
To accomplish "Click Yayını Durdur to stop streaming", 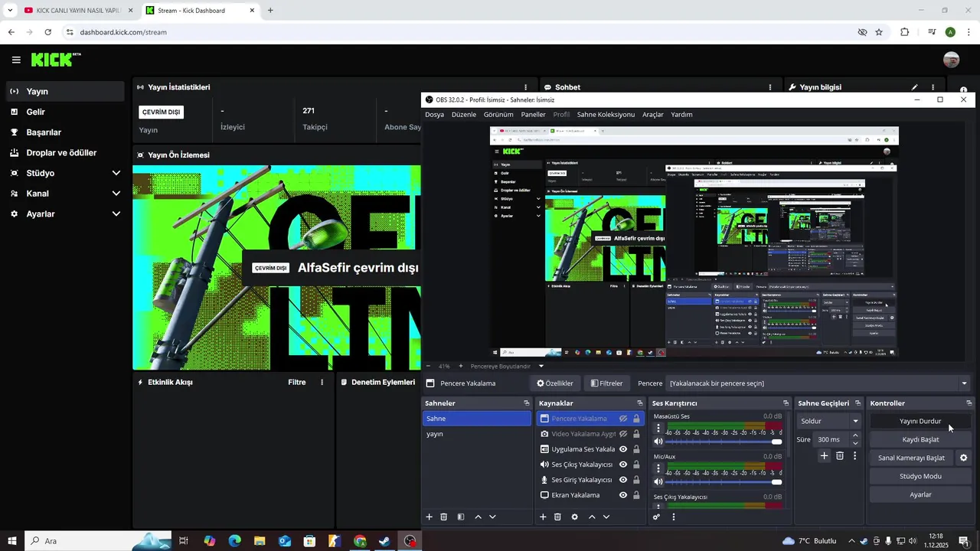I will (x=920, y=421).
